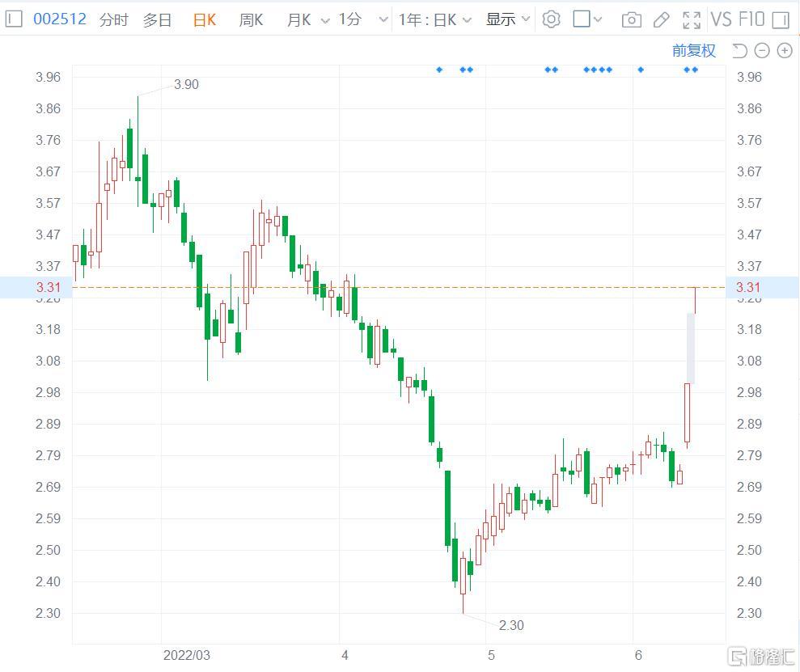Open the 1年:日K range dropdown
The height and width of the screenshot is (672, 800).
click(434, 20)
